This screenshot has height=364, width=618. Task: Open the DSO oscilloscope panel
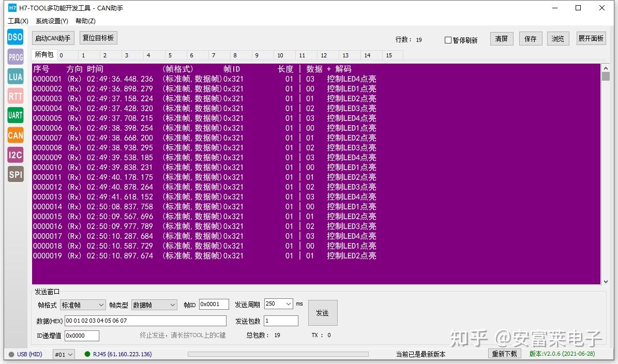[x=14, y=37]
